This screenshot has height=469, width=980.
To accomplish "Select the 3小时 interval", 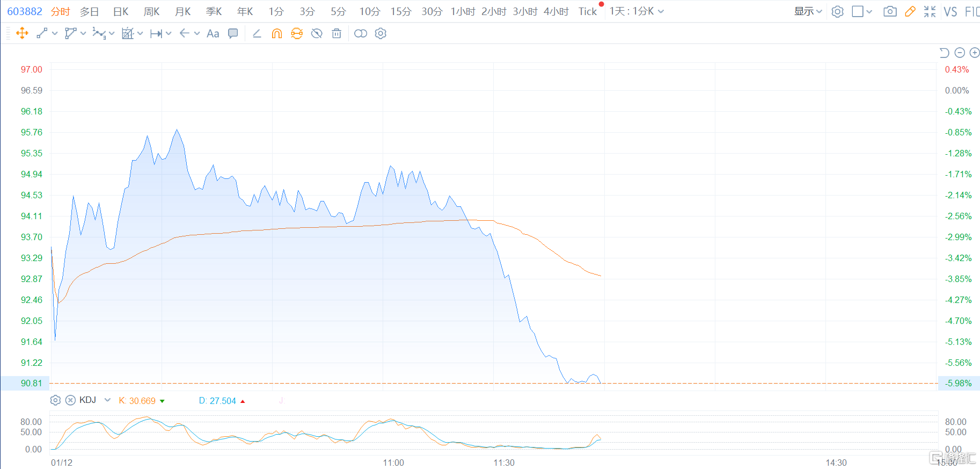I will (525, 11).
